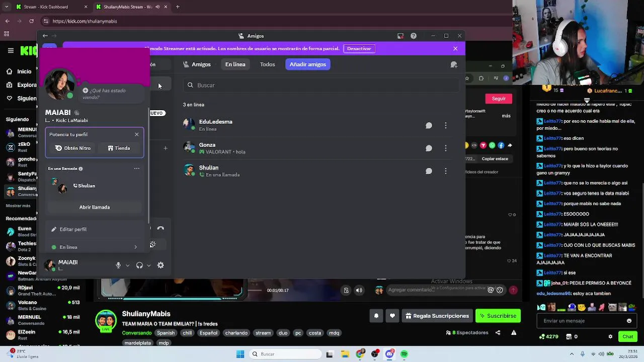Select Editar perfil option

(x=95, y=229)
